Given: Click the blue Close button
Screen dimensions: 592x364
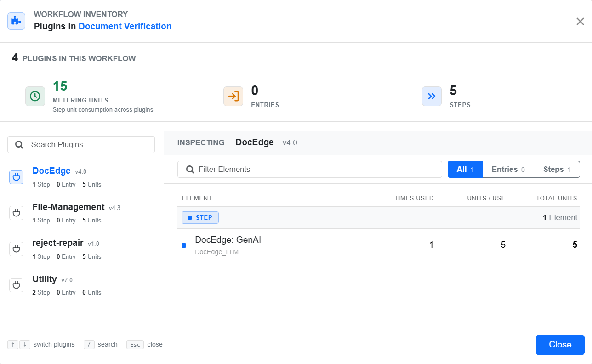Looking at the screenshot, I should tap(560, 345).
